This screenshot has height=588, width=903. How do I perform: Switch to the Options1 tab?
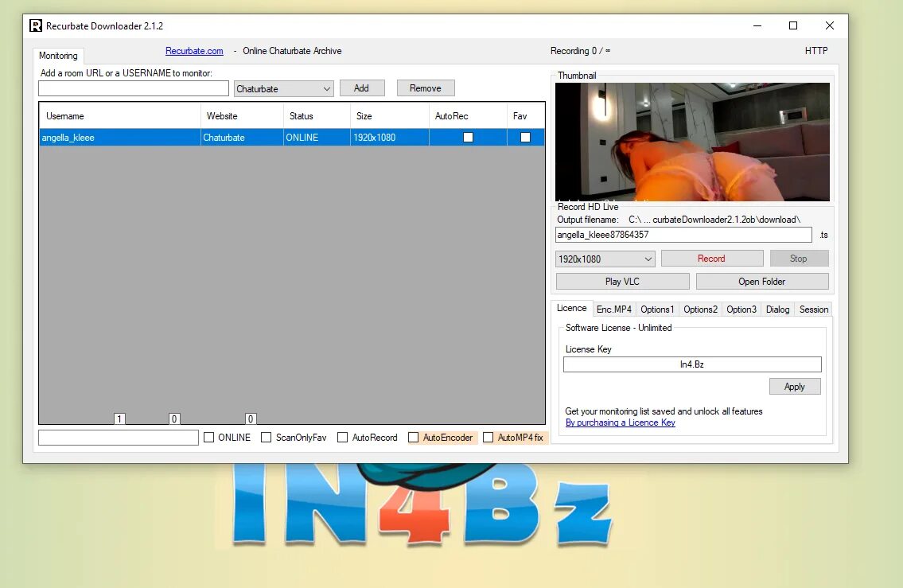tap(657, 310)
